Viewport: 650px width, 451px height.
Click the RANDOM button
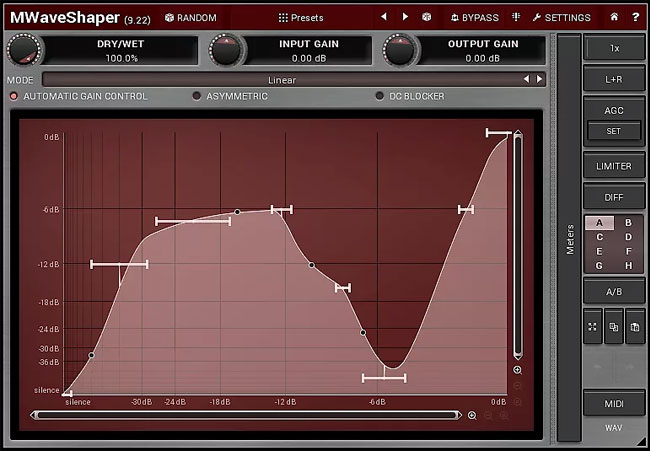(x=190, y=17)
